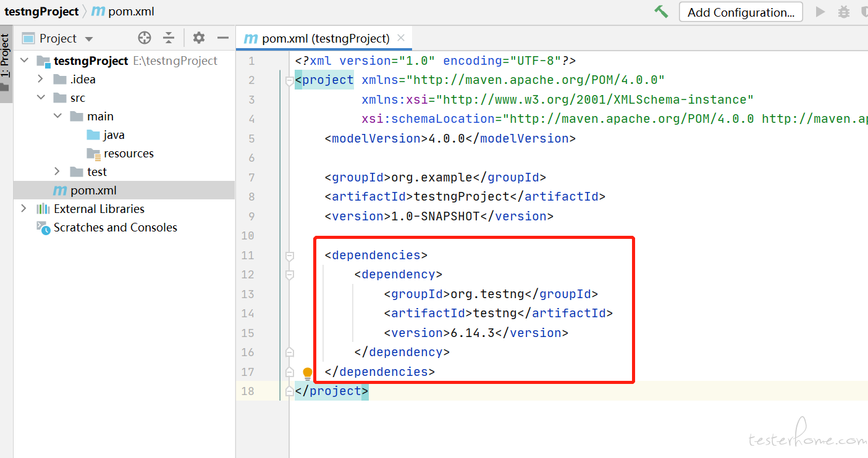The height and width of the screenshot is (458, 868).
Task: Collapse the main folder
Action: tap(57, 116)
